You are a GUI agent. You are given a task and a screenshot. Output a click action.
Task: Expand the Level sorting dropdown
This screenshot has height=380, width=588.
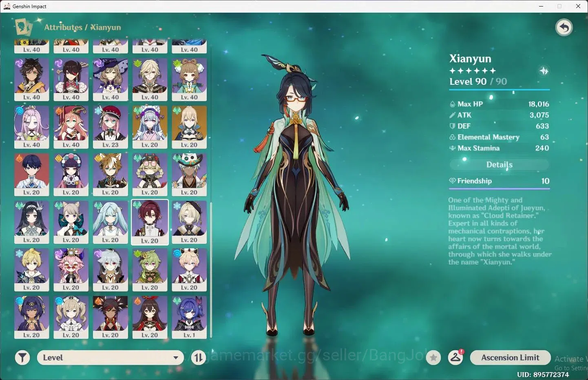point(111,358)
